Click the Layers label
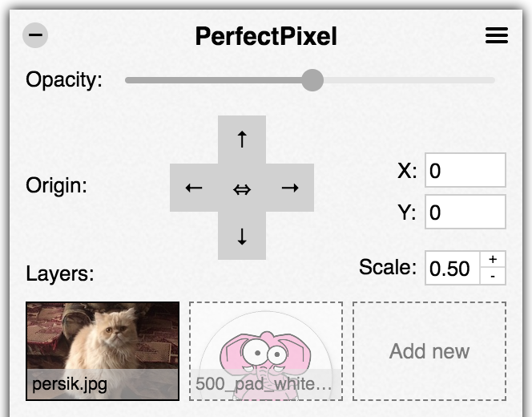Image resolution: width=532 pixels, height=417 pixels. (60, 273)
